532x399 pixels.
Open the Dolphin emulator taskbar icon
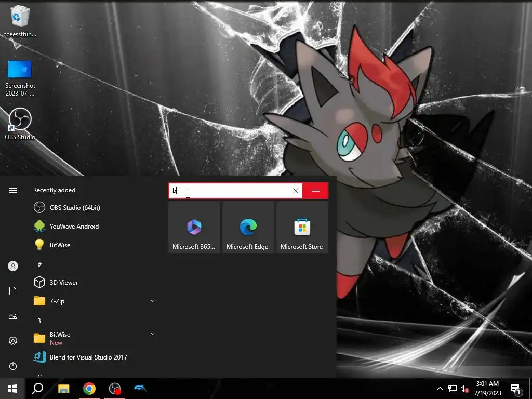[x=140, y=389]
